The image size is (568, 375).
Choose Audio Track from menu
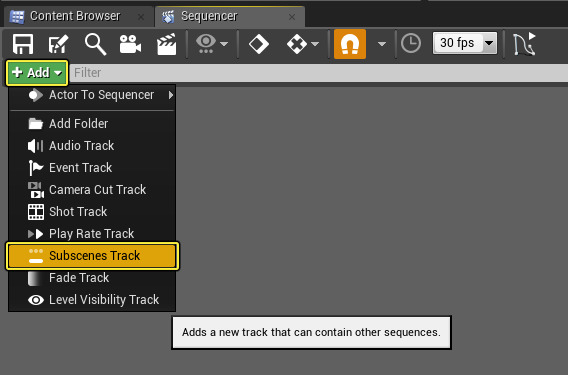pos(92,146)
